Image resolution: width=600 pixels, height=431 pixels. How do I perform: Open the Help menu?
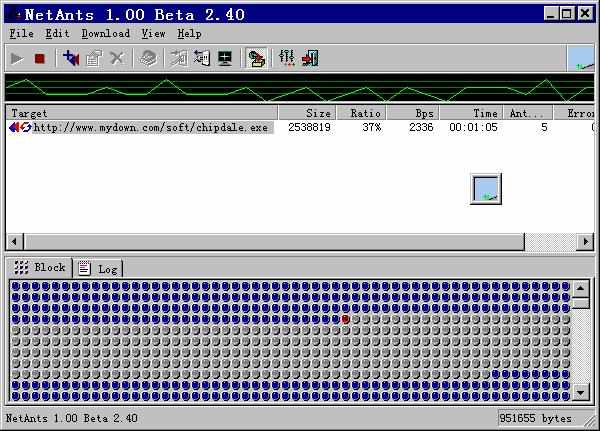pyautogui.click(x=189, y=34)
